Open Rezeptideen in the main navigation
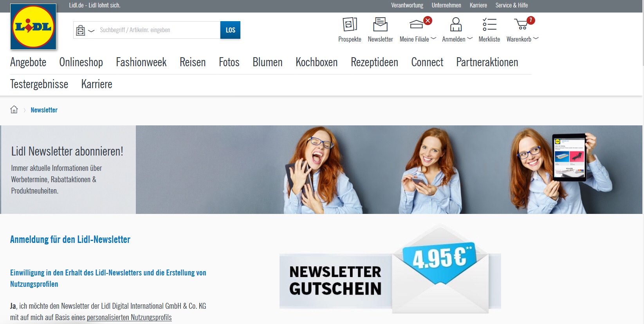 [374, 62]
